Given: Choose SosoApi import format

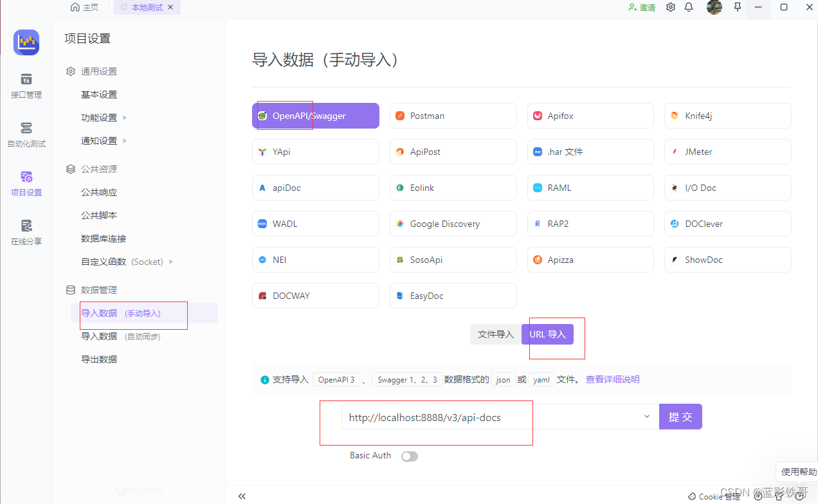Looking at the screenshot, I should click(x=453, y=260).
